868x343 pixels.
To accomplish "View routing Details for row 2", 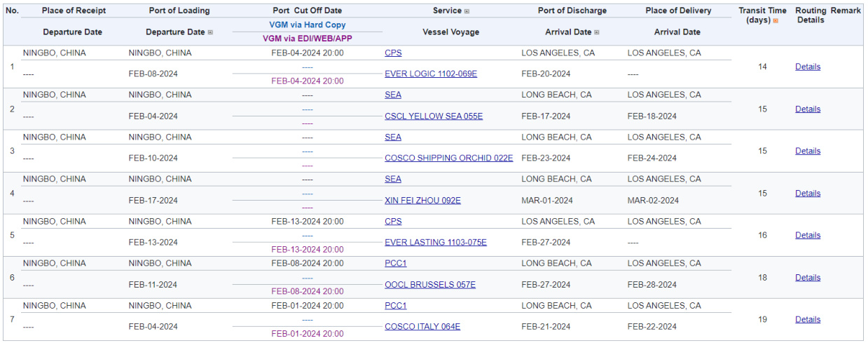I will 808,109.
